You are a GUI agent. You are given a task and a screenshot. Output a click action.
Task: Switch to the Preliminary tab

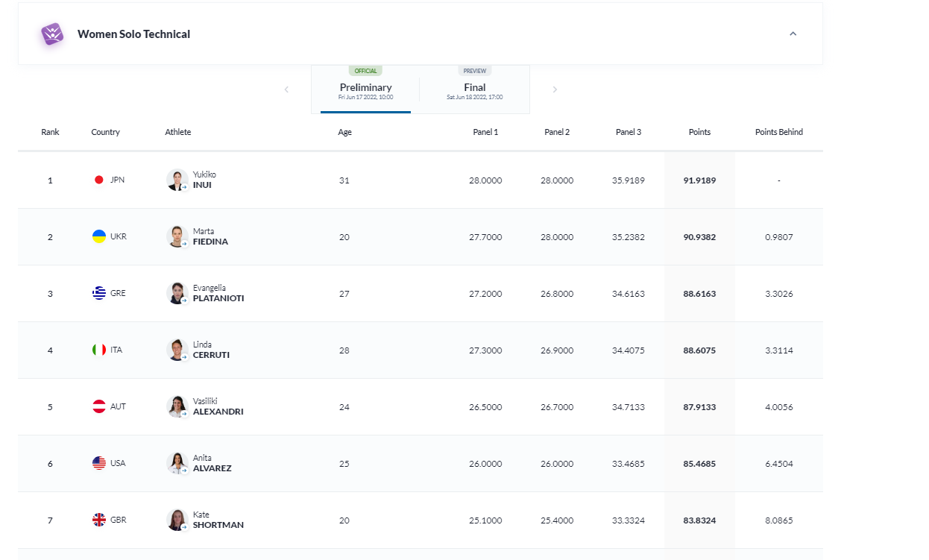pos(365,89)
